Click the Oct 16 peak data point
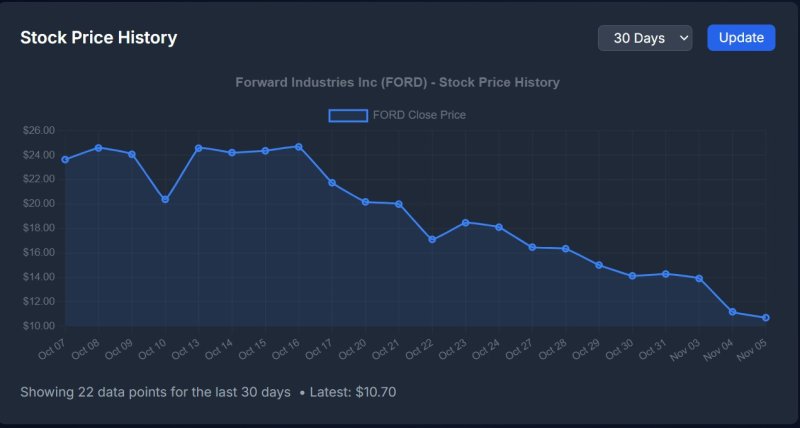Viewport: 800px width, 428px height. (x=299, y=147)
